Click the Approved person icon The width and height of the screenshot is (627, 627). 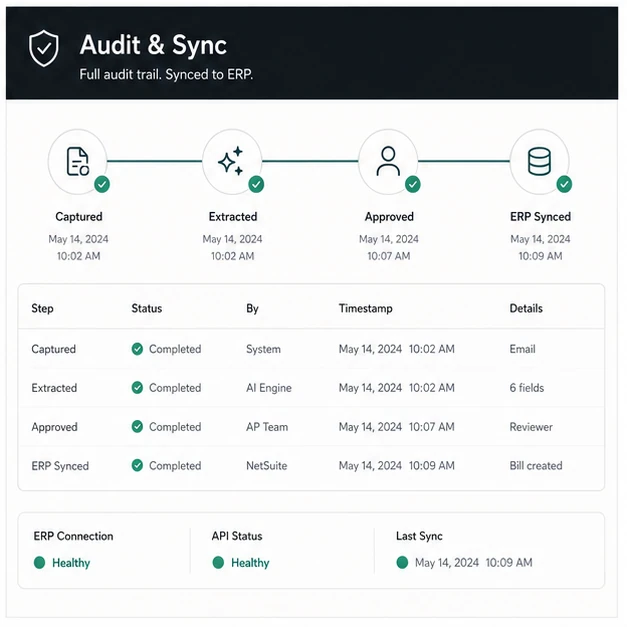[388, 161]
